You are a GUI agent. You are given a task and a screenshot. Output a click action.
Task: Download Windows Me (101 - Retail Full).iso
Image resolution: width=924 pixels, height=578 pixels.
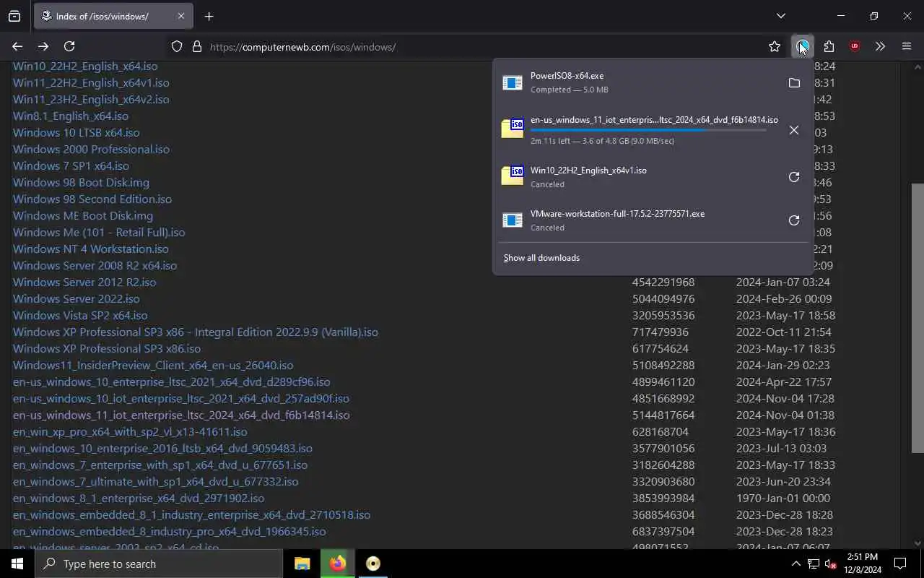(99, 232)
